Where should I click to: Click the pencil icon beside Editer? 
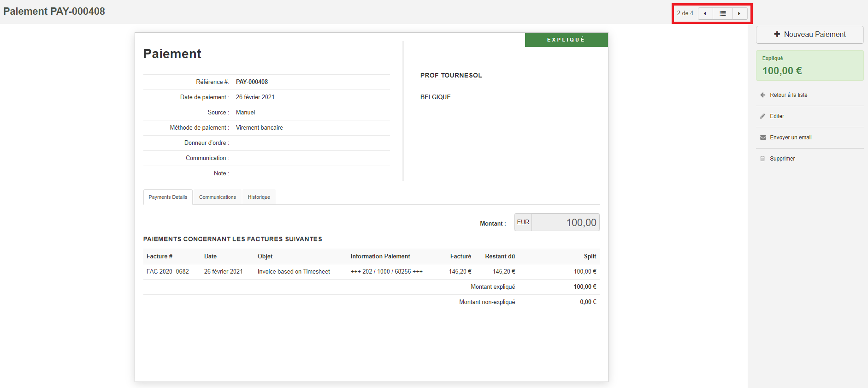point(763,116)
